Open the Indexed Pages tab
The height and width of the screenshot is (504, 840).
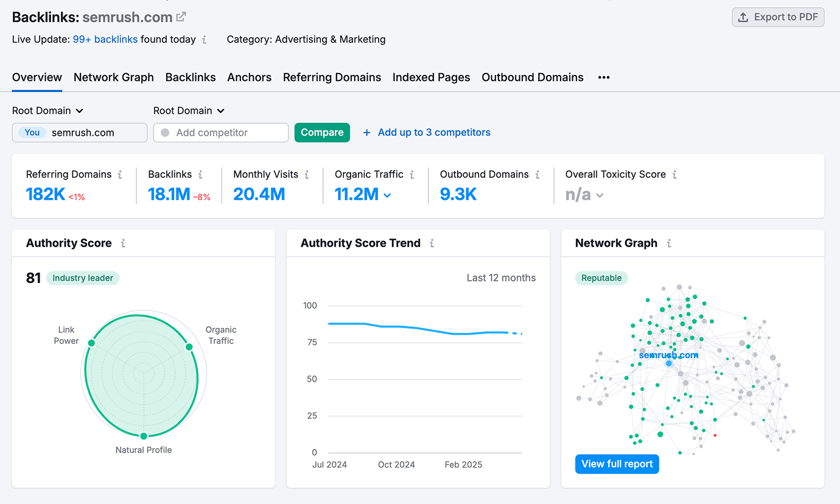[x=431, y=77]
